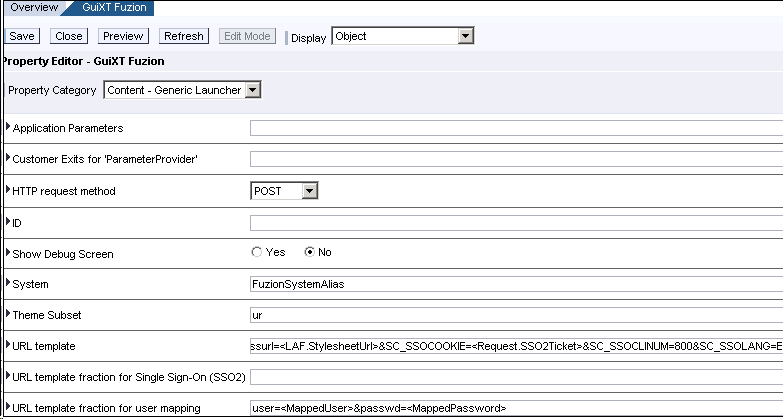Image resolution: width=783 pixels, height=419 pixels.
Task: Expand the Show Debug Screen property
Action: (x=8, y=253)
